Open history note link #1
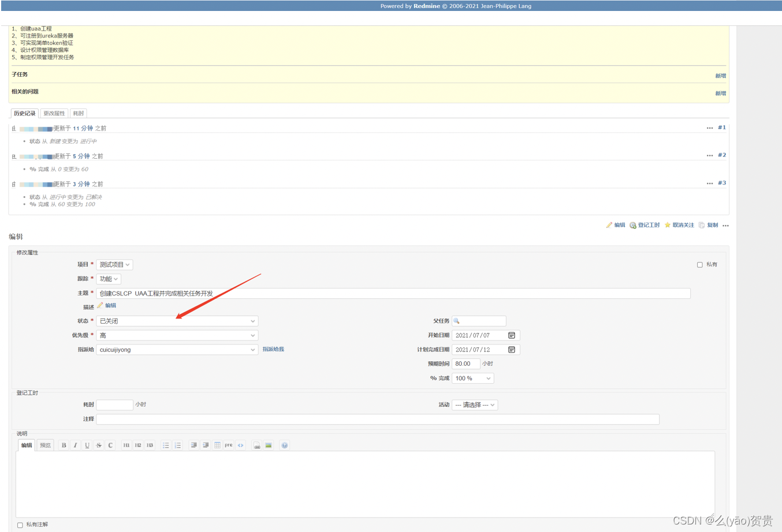 [722, 128]
